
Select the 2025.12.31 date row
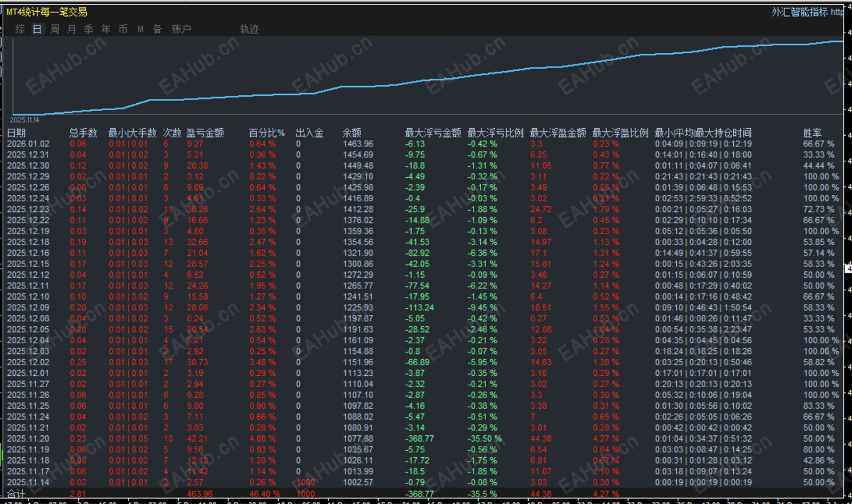(x=28, y=155)
